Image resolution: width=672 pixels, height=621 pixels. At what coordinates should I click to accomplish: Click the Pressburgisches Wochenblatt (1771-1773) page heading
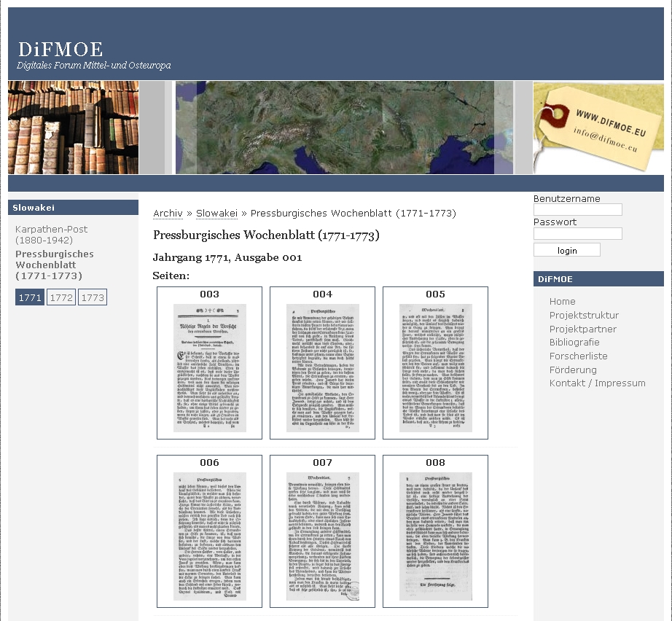click(x=266, y=235)
